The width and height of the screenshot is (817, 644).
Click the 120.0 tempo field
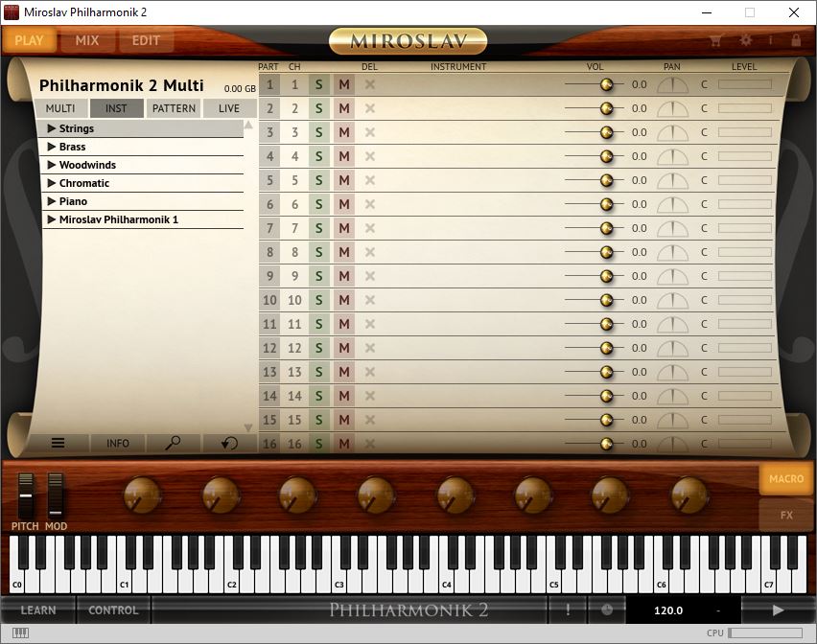click(x=668, y=610)
